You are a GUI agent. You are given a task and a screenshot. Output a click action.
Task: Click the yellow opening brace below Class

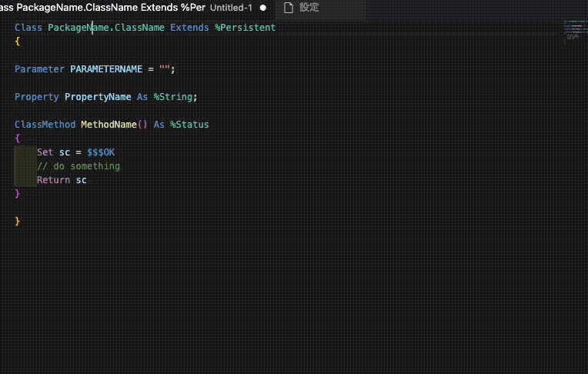(18, 42)
